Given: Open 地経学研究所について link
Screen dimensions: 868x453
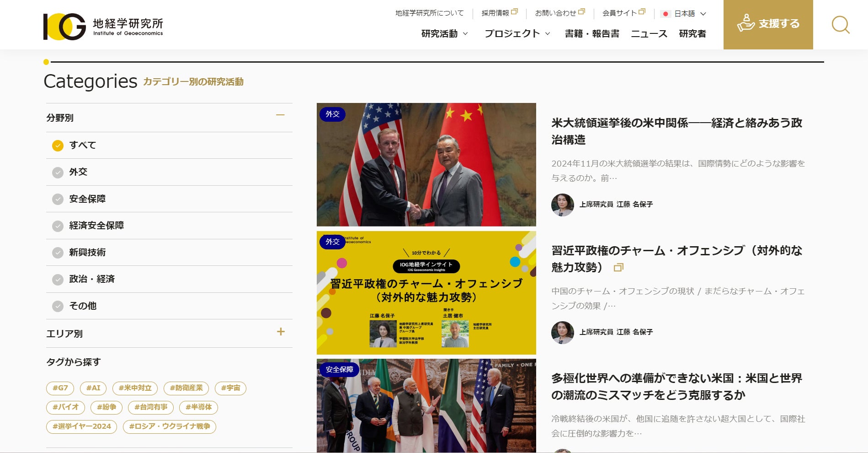Looking at the screenshot, I should point(429,13).
